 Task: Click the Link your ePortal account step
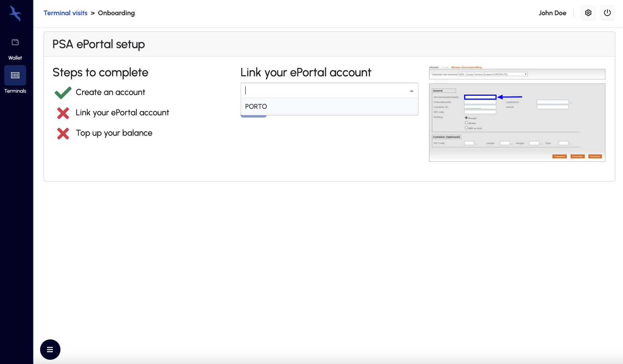[x=122, y=113]
